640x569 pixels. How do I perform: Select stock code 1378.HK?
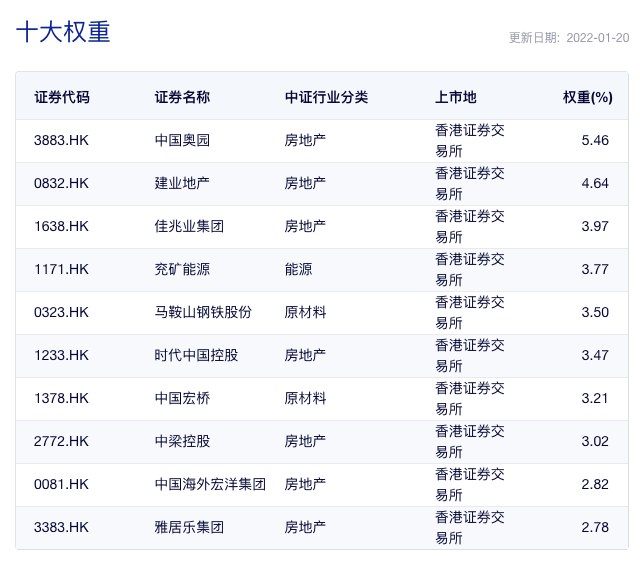click(61, 398)
